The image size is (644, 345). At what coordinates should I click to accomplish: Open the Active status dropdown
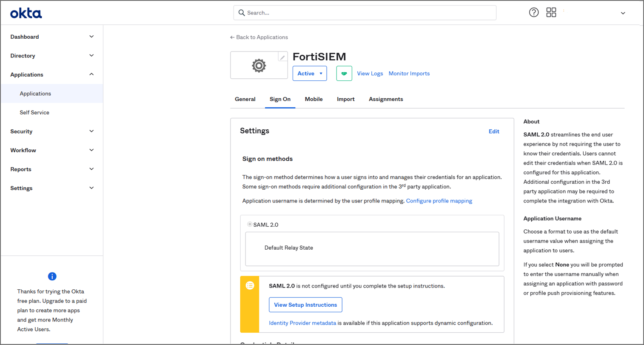tap(310, 74)
